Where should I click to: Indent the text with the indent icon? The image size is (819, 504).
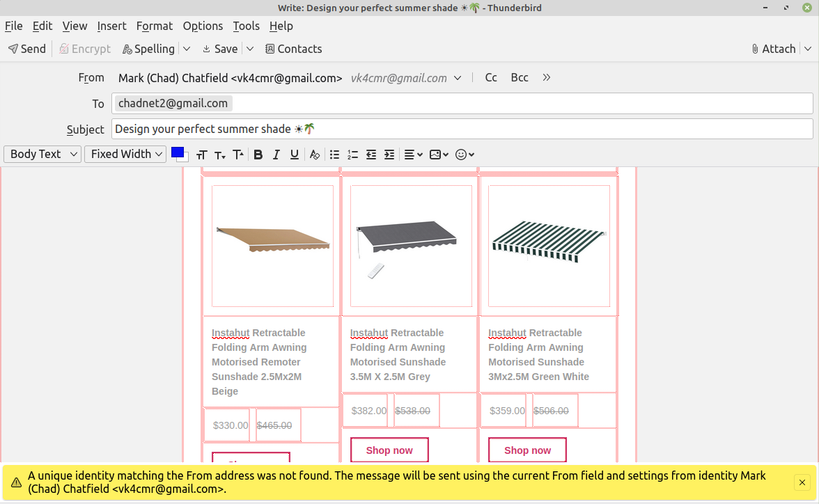[x=389, y=155]
